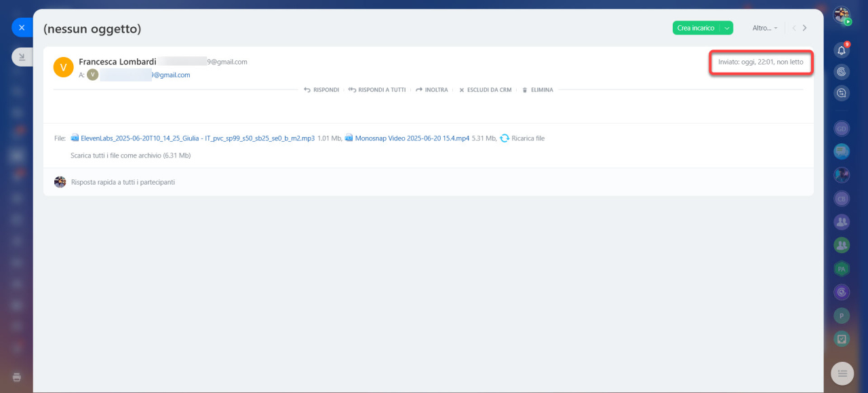The height and width of the screenshot is (393, 868).
Task: Click the collapse arrow tab below the X
Action: click(x=22, y=57)
